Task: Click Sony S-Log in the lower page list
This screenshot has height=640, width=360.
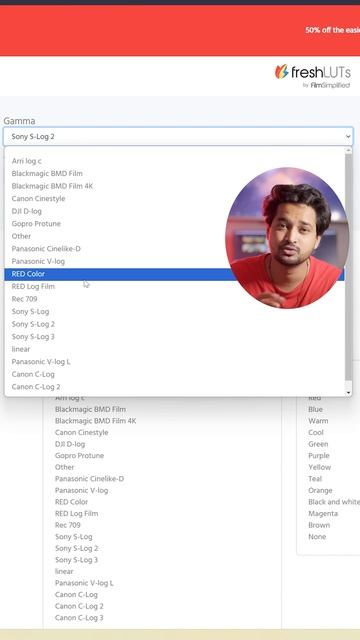Action: [x=73, y=537]
